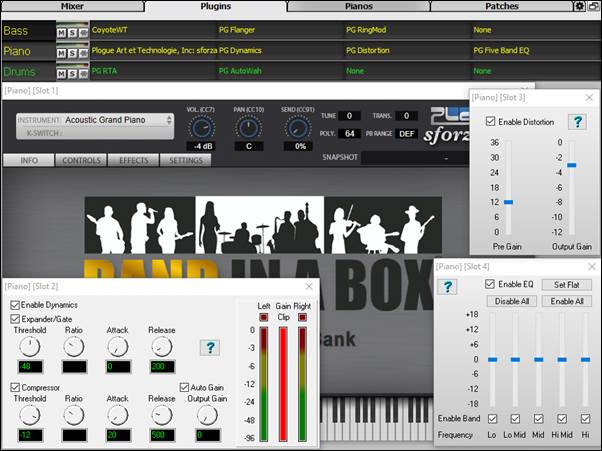Click sforzando VOL (CC7) knob
This screenshot has height=451, width=602.
pyautogui.click(x=202, y=127)
